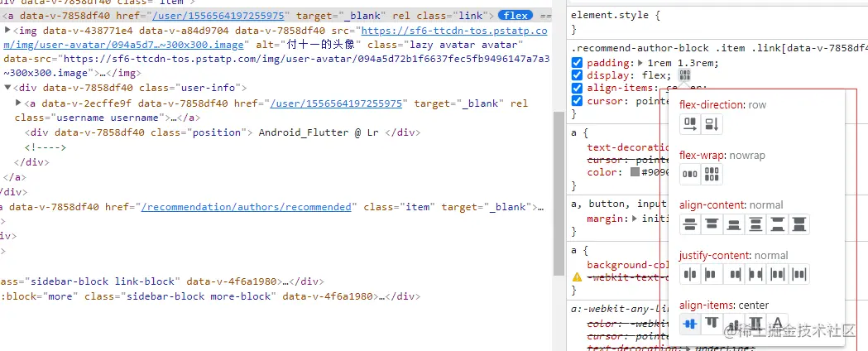Select the <!----> comment node
The image size is (868, 351).
point(46,147)
